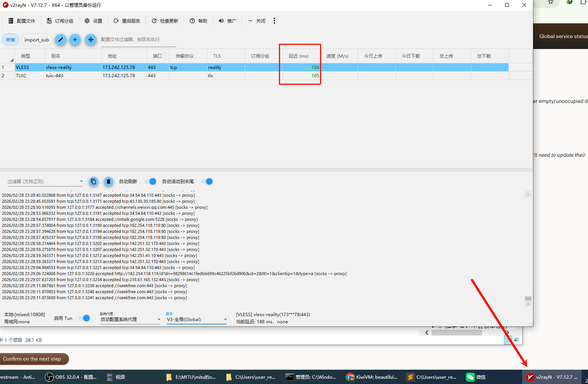Click the 重启服务 restart service button

127,21
